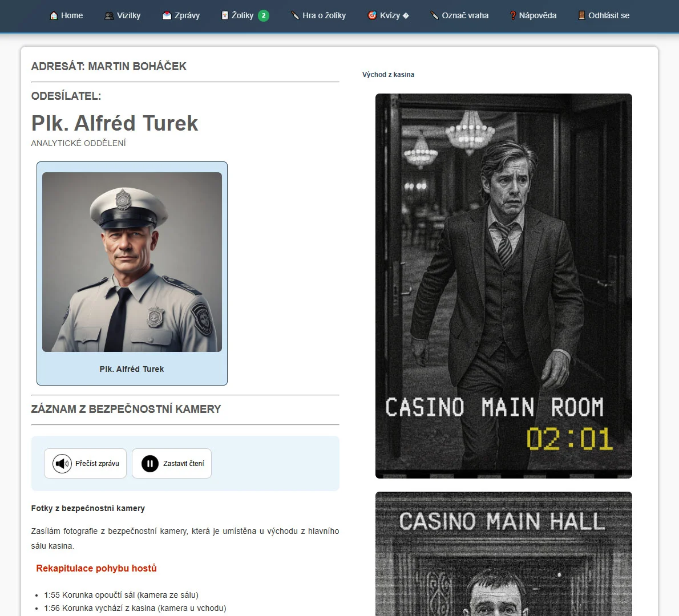679x616 pixels.
Task: Open the Casino Main Room camera photo
Action: pos(503,285)
